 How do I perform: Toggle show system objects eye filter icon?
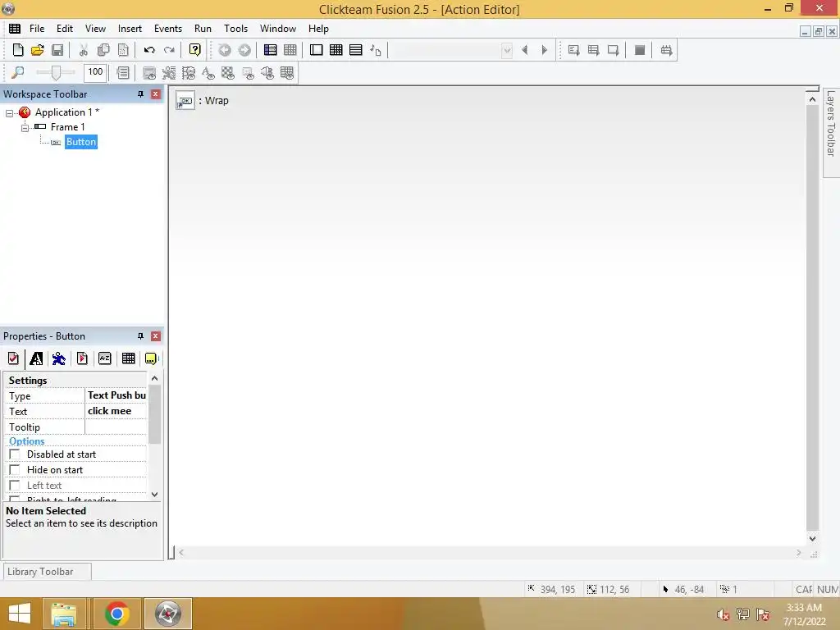[149, 72]
